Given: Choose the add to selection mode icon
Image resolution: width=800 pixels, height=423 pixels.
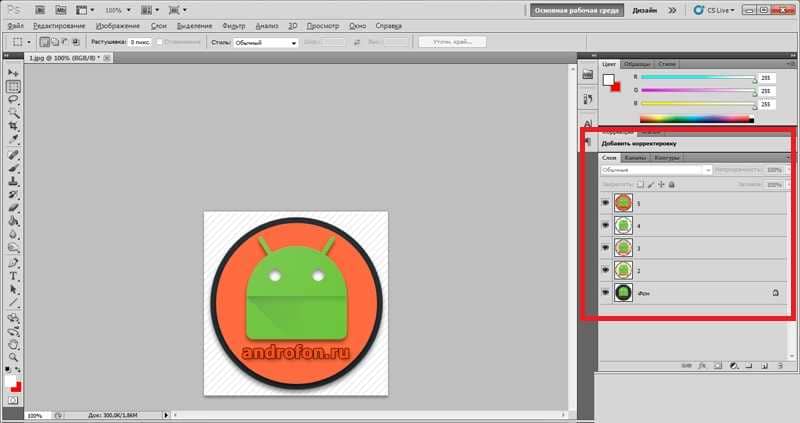Looking at the screenshot, I should coord(55,42).
